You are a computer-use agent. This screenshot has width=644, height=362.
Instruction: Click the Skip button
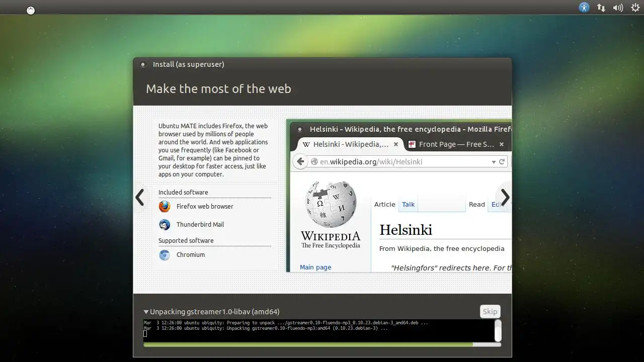[x=490, y=312]
